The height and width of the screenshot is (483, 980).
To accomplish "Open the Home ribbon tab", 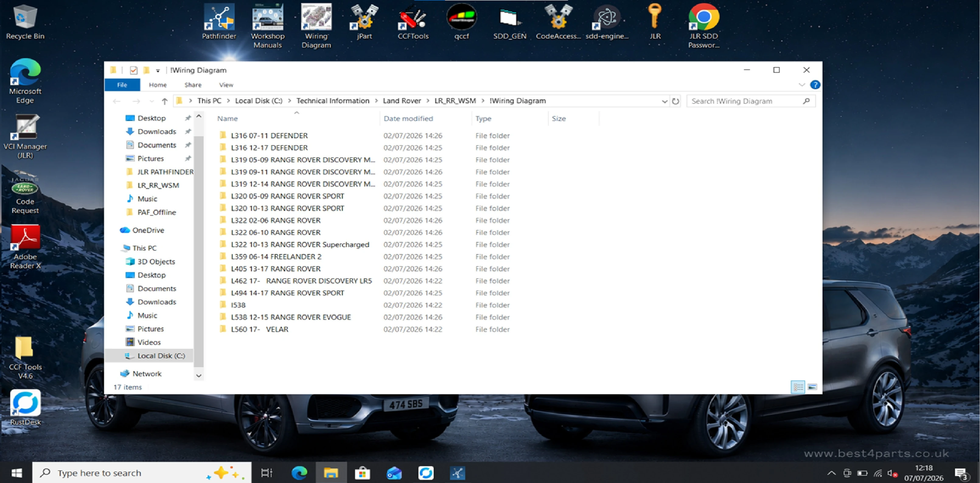I will pyautogui.click(x=158, y=85).
